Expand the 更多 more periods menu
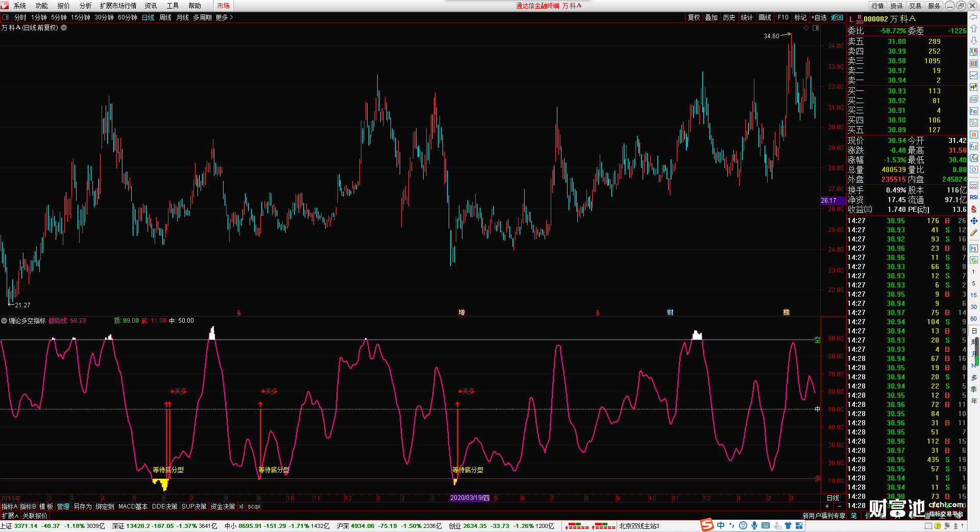The width and height of the screenshot is (980, 532). 224,17
